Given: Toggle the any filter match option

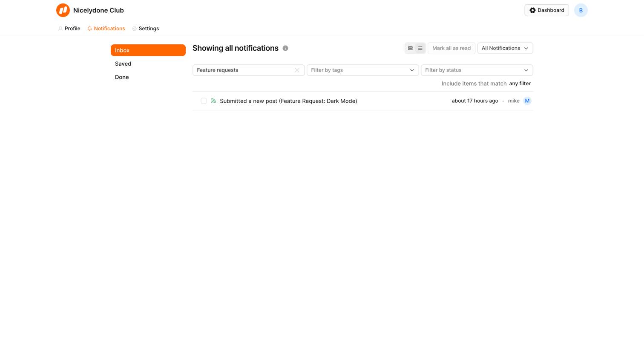Looking at the screenshot, I should coord(520,84).
